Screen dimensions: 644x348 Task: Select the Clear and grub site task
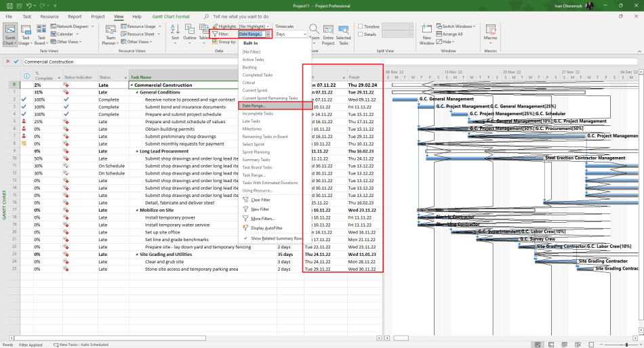pos(164,261)
